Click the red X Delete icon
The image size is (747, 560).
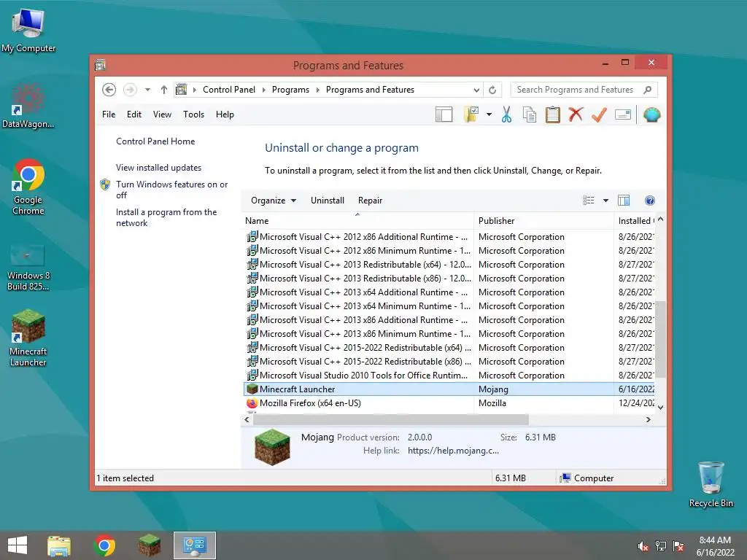576,114
